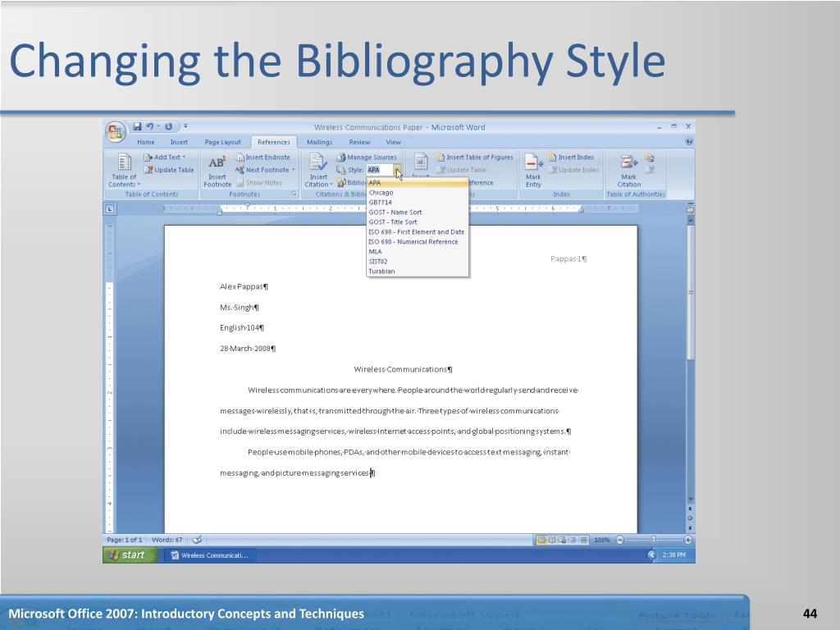Toggle the ruler button above scrollbar
Screen dimensions: 840x630
691,209
